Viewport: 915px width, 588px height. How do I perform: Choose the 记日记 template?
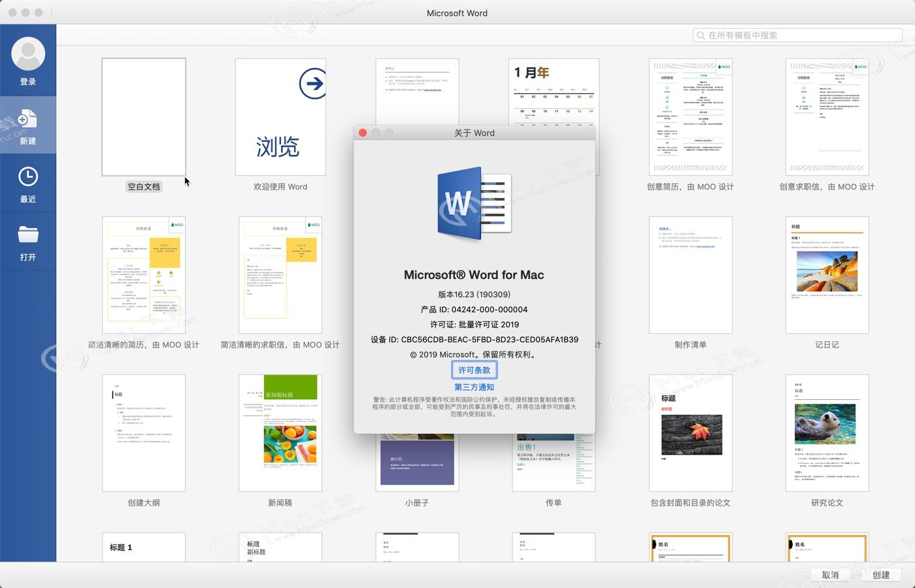[x=827, y=275]
